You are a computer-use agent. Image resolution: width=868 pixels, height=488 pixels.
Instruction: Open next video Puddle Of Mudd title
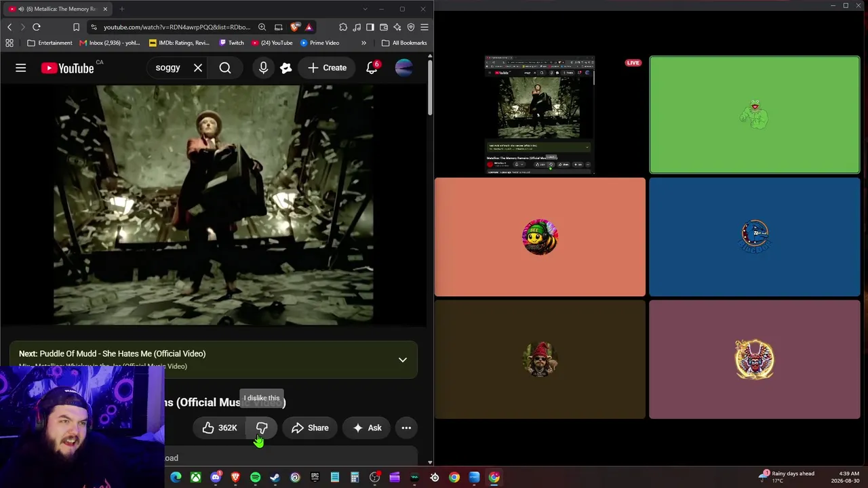coord(123,354)
